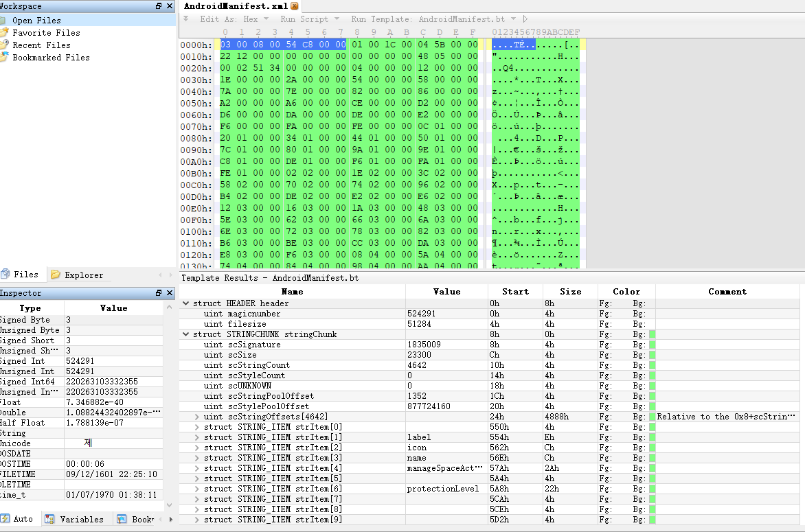The width and height of the screenshot is (805, 532).
Task: Select the uint filesize row
Action: tap(489, 324)
